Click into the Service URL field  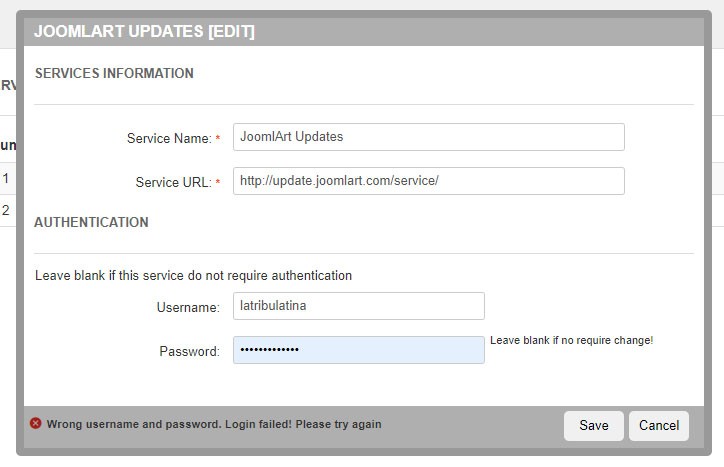[428, 181]
